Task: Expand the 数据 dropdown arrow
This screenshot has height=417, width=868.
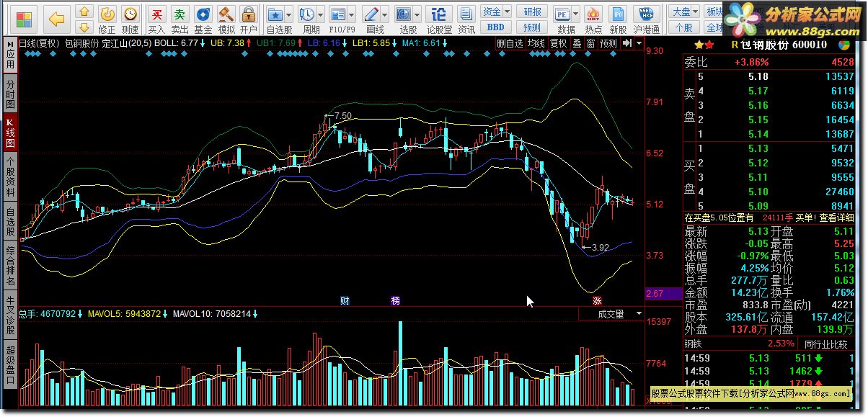Action: (576, 14)
